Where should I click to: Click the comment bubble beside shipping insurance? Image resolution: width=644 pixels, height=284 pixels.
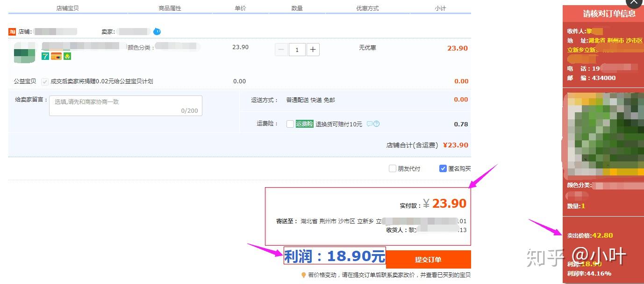click(x=370, y=124)
